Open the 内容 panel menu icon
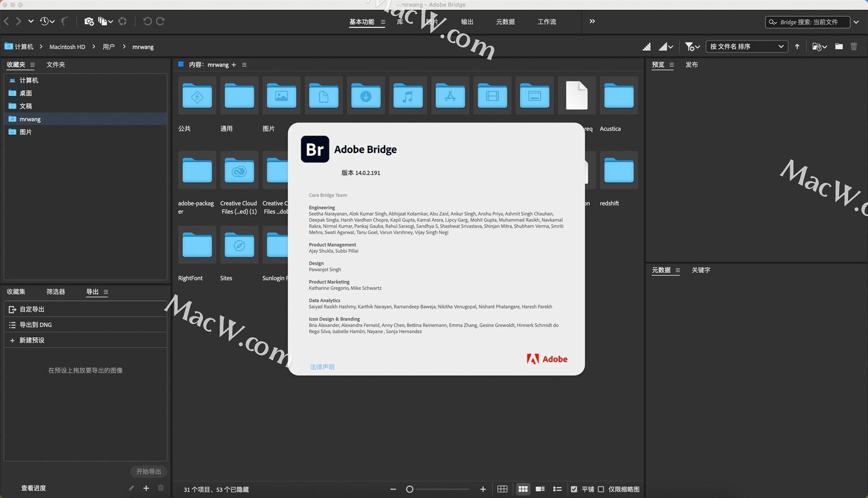 point(244,65)
